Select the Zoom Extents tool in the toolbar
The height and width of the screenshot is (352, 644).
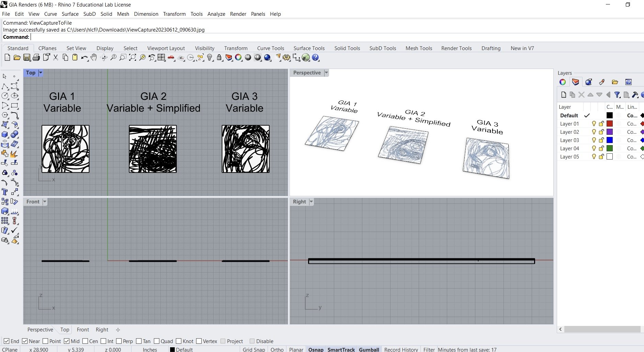tap(132, 58)
